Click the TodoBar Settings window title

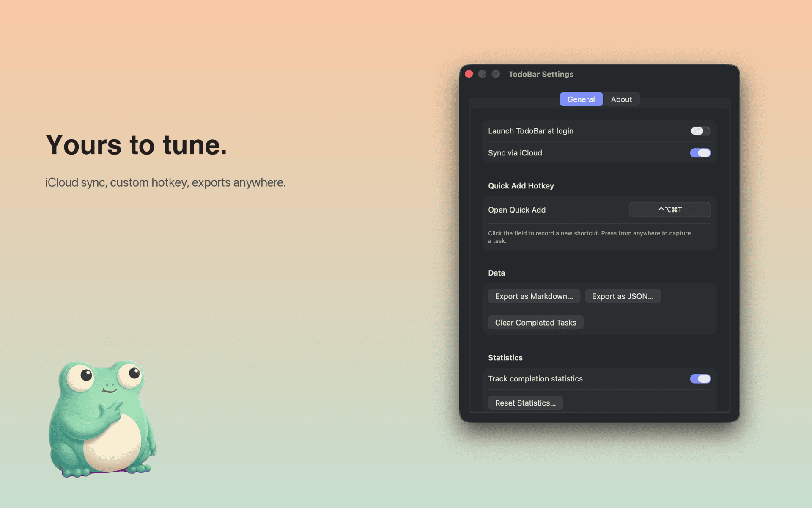[x=541, y=74]
